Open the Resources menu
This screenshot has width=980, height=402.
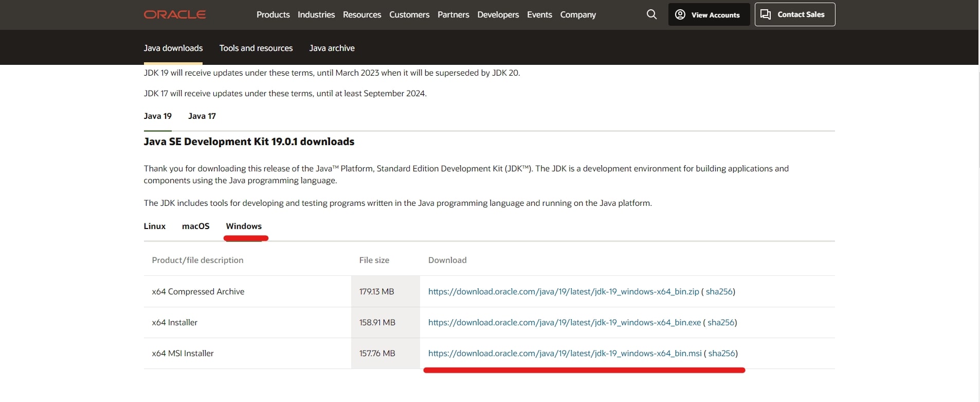tap(362, 14)
